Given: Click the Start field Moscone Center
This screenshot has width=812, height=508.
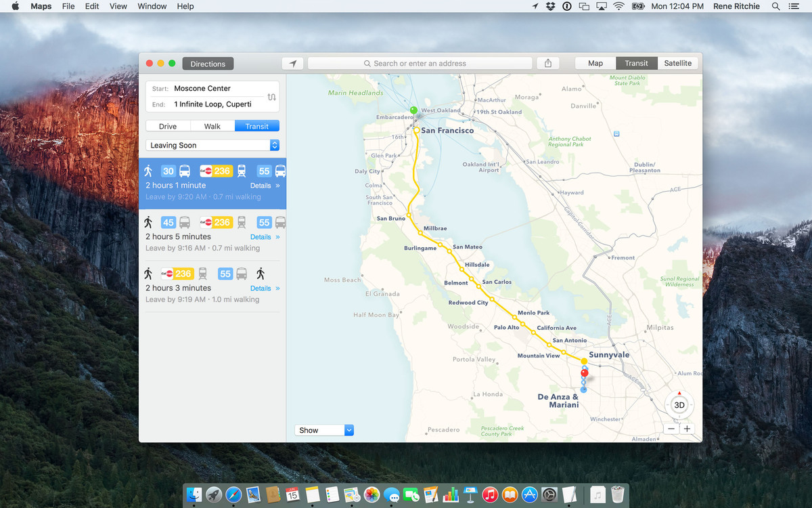Looking at the screenshot, I should pos(206,89).
